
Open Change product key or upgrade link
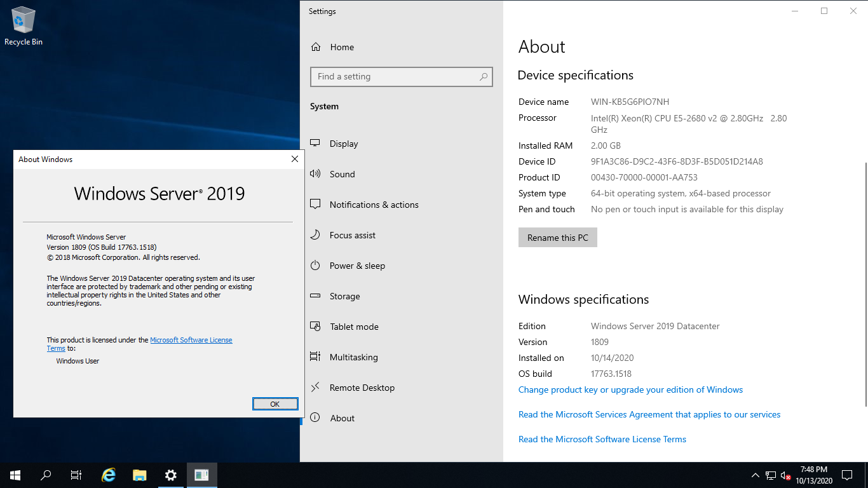click(630, 390)
